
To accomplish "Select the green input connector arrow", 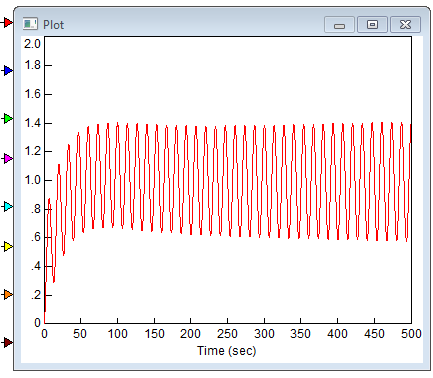I will (x=8, y=118).
